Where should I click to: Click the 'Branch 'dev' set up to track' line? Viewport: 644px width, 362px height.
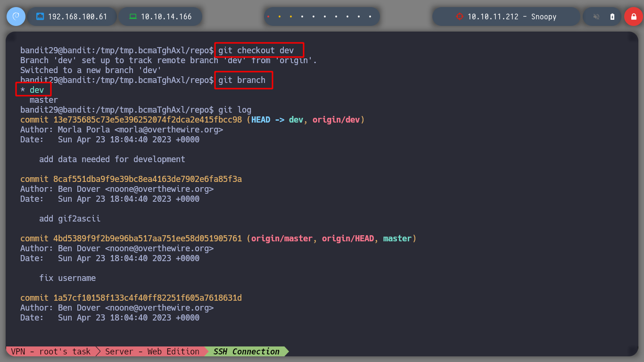tap(169, 60)
